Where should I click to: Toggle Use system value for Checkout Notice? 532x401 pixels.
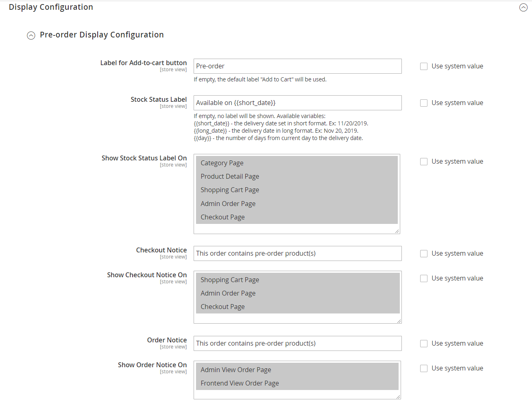[424, 254]
